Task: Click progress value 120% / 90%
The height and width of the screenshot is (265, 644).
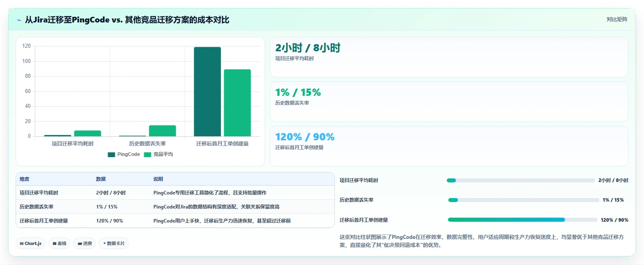Action: click(614, 220)
